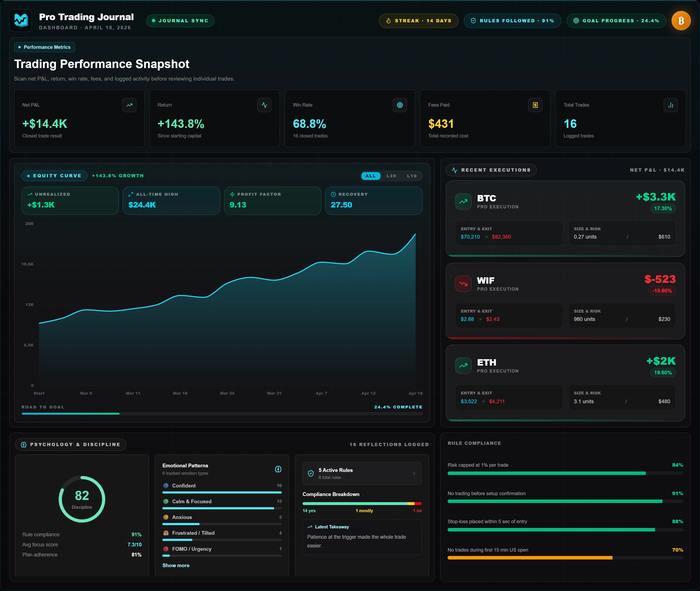Screen dimensions: 700x591
Task: Click the 1 mostly compliance label
Action: click(x=364, y=511)
